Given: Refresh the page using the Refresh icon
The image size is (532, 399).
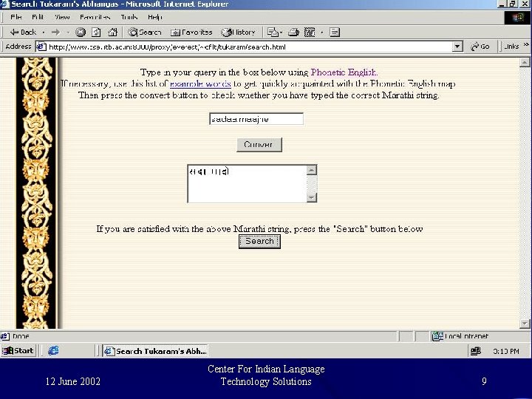Looking at the screenshot, I should pyautogui.click(x=96, y=33).
